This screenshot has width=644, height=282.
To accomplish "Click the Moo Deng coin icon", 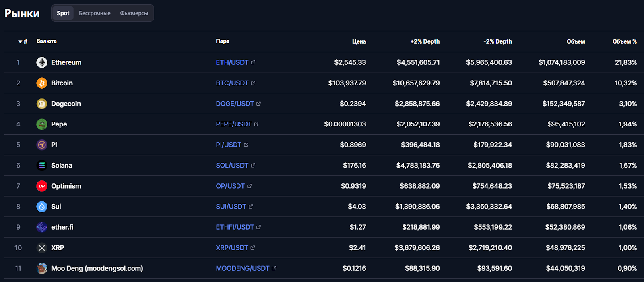I will pos(42,268).
